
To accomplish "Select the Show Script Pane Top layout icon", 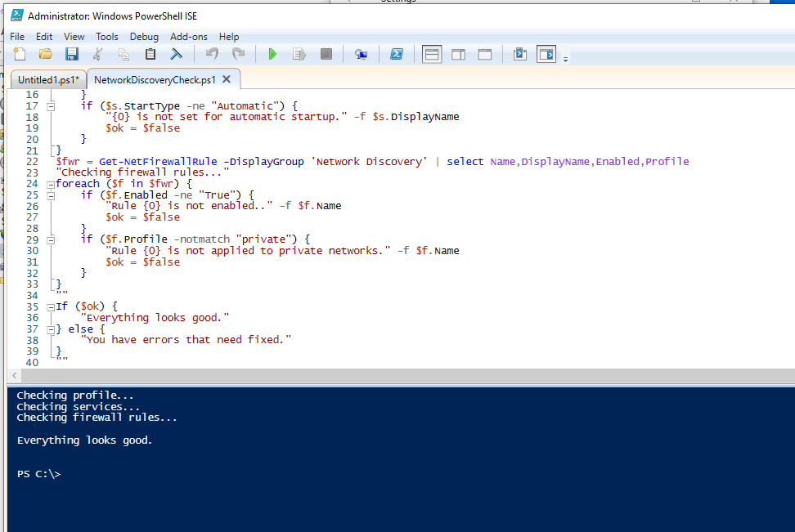I will 432,54.
